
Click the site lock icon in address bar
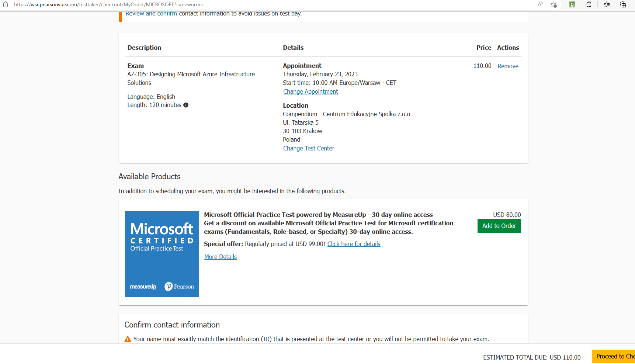pyautogui.click(x=6, y=4)
